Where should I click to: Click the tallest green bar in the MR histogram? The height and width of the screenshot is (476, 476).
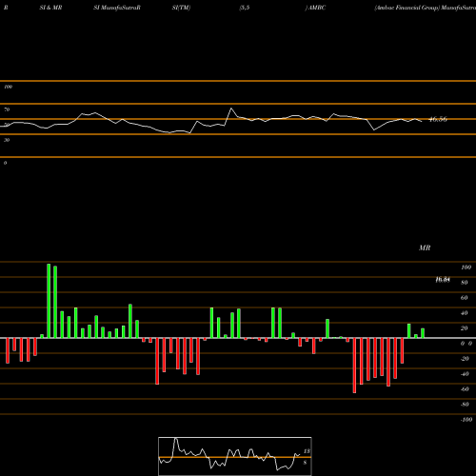(49, 301)
